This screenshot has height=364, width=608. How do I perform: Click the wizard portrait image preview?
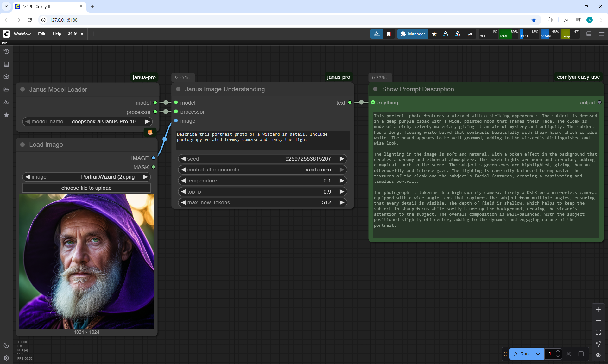coord(86,262)
